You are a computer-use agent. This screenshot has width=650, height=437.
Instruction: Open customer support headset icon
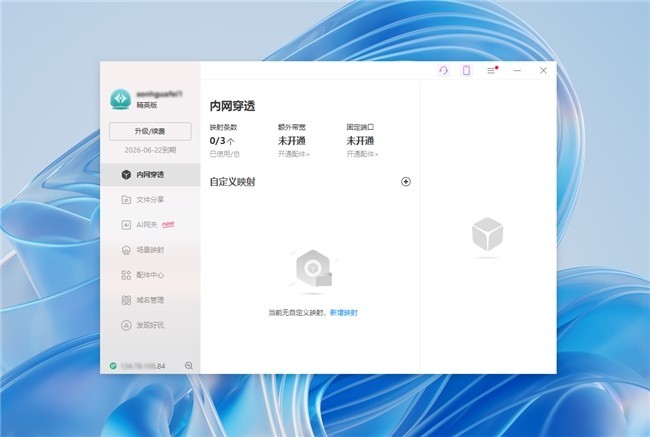[443, 71]
